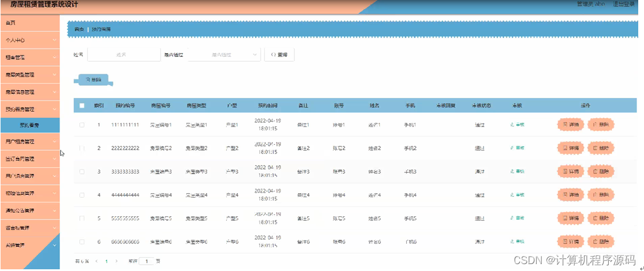Click the 房屋编号2 cell

[x=161, y=148]
